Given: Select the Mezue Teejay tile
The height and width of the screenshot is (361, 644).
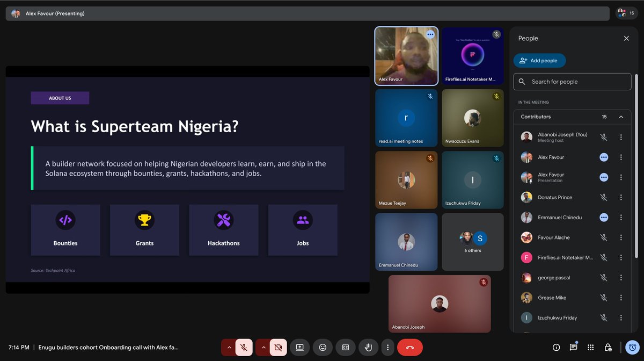Looking at the screenshot, I should coord(406,180).
